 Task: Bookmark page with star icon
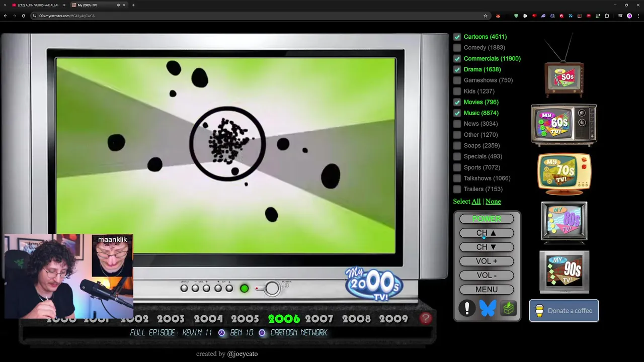pyautogui.click(x=486, y=16)
